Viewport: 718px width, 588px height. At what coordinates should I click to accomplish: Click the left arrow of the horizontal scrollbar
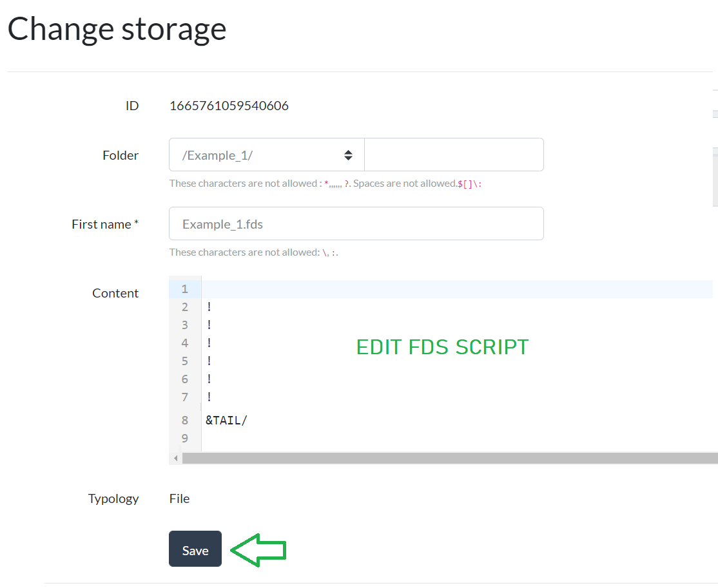click(x=175, y=457)
